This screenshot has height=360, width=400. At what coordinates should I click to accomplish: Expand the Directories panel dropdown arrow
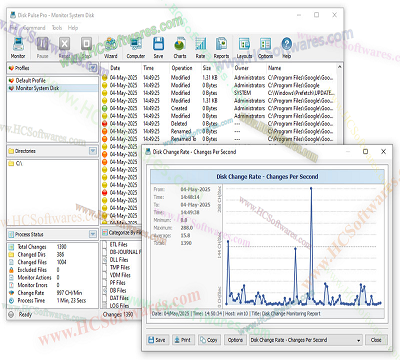(x=93, y=151)
